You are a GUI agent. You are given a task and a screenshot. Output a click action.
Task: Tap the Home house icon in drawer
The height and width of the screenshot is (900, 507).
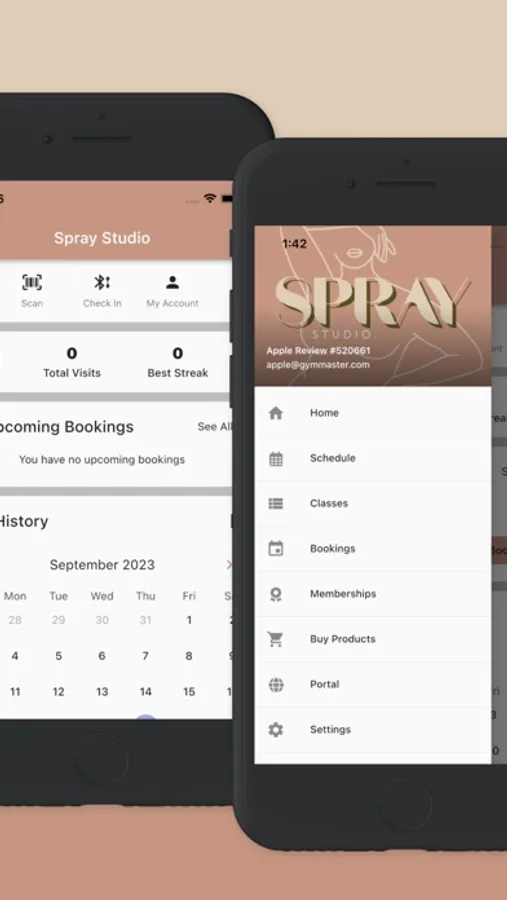(x=276, y=413)
